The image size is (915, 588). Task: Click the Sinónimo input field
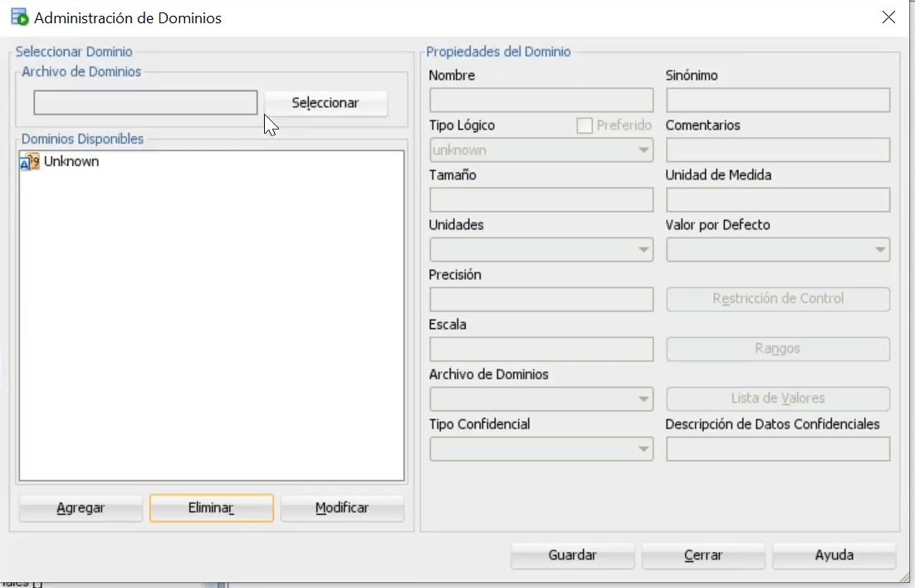777,100
